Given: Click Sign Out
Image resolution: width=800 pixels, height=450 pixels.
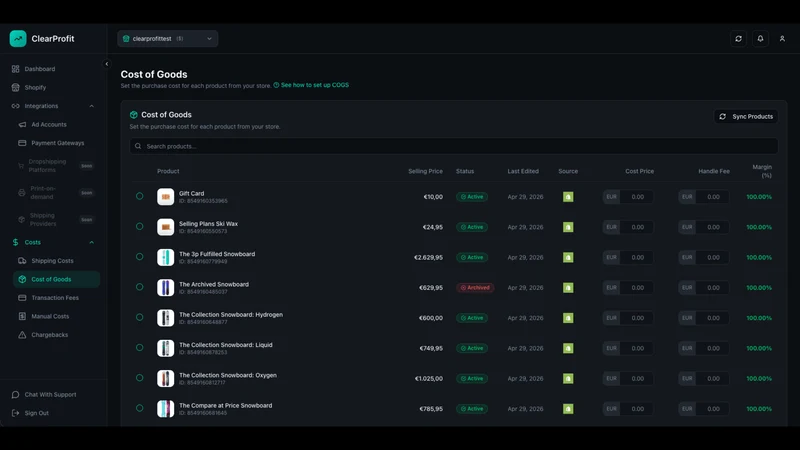Looking at the screenshot, I should point(36,413).
